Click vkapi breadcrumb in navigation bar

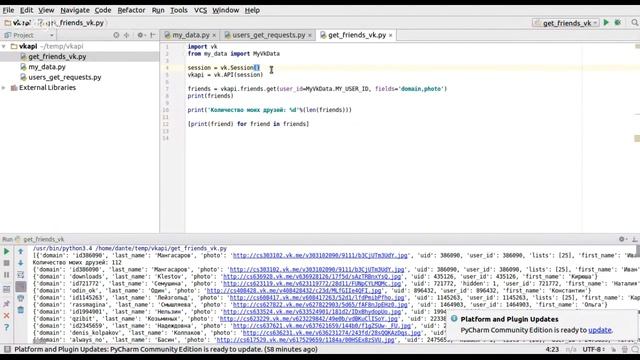coord(18,23)
